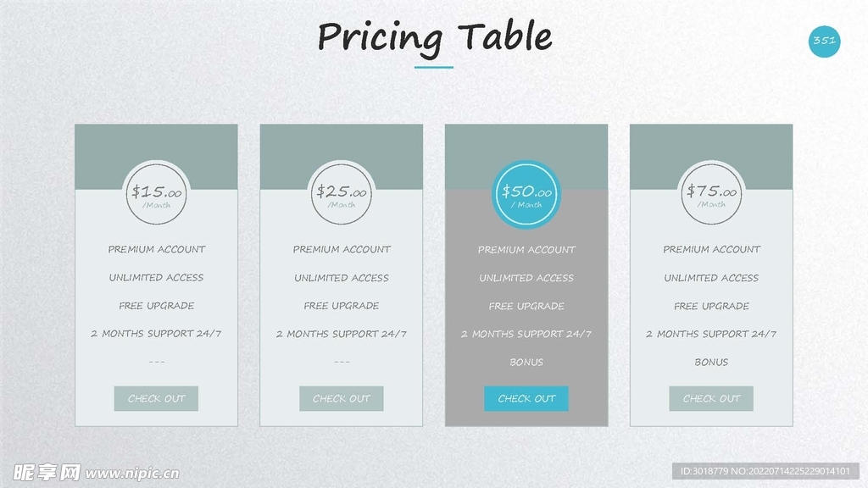Image resolution: width=868 pixels, height=488 pixels.
Task: Click the Pricing Table title
Action: coord(434,37)
